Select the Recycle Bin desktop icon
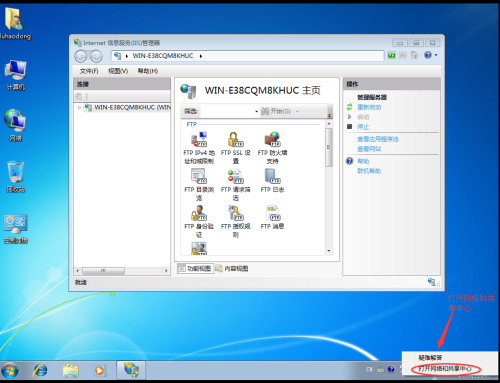The width and height of the screenshot is (500, 383). pos(15,177)
